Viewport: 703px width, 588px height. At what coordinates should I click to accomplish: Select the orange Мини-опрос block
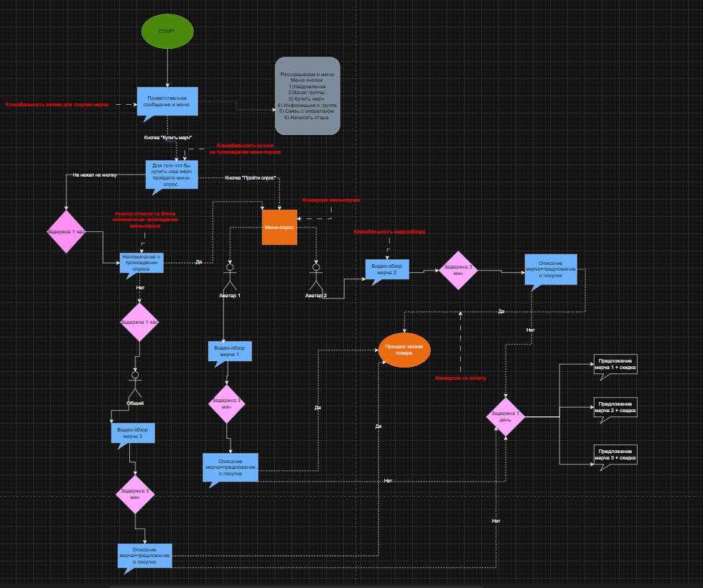tap(279, 228)
